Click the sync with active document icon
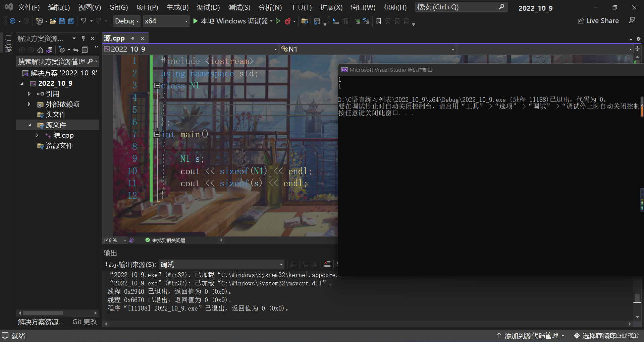The image size is (644, 342). (76, 50)
